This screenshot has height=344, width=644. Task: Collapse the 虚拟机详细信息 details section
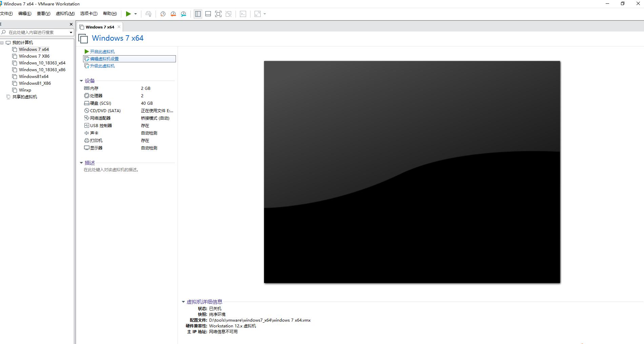point(183,302)
